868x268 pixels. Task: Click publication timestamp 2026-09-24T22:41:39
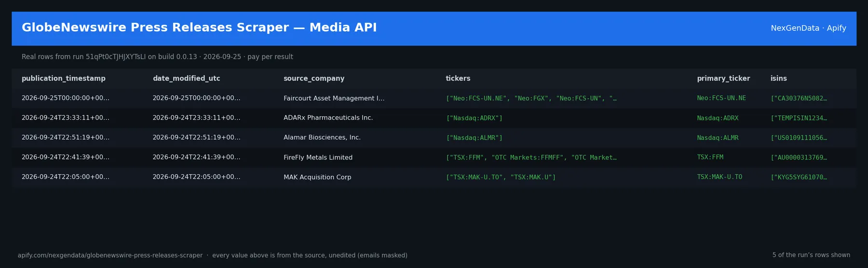[x=66, y=158]
